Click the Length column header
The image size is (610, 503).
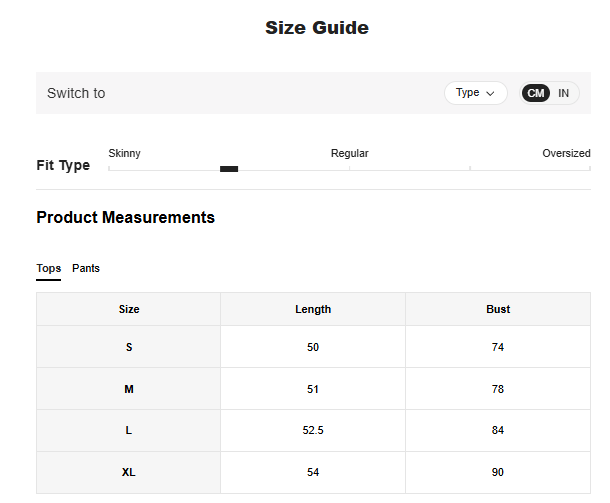[x=313, y=309]
